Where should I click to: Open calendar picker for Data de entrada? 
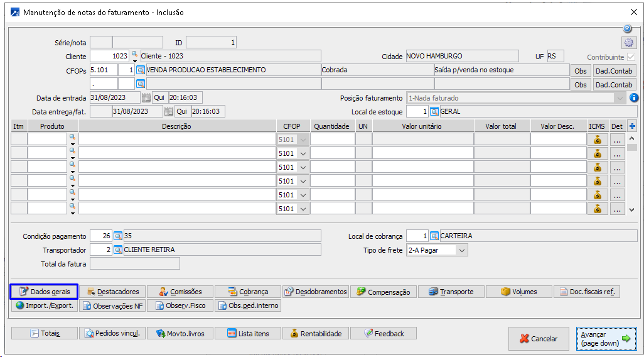[146, 97]
